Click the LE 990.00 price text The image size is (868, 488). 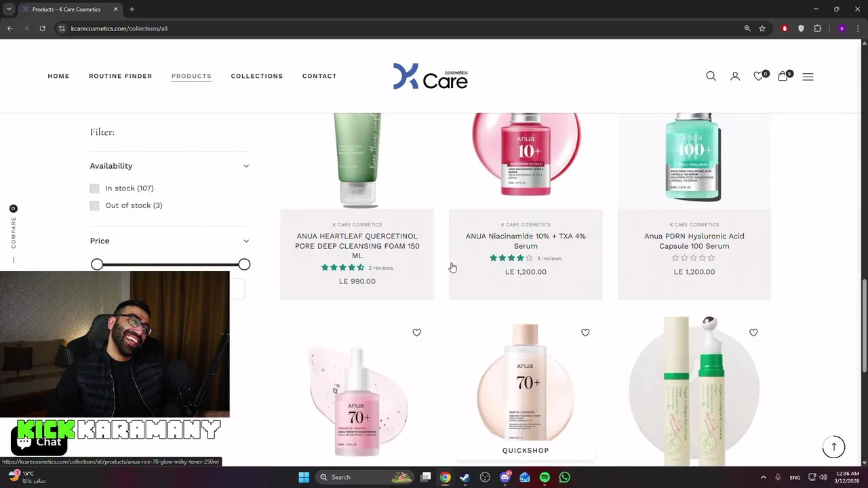[357, 281]
